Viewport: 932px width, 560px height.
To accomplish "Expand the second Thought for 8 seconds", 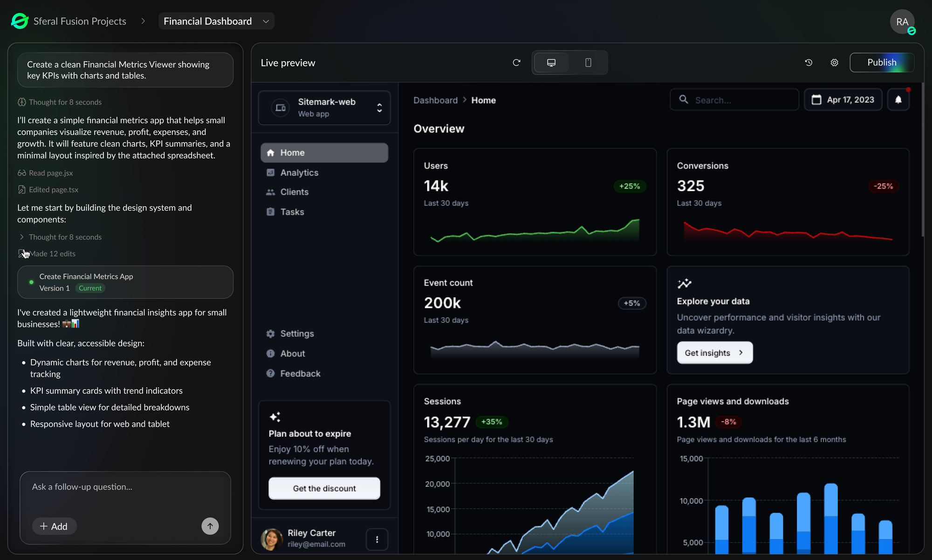I will pos(60,237).
